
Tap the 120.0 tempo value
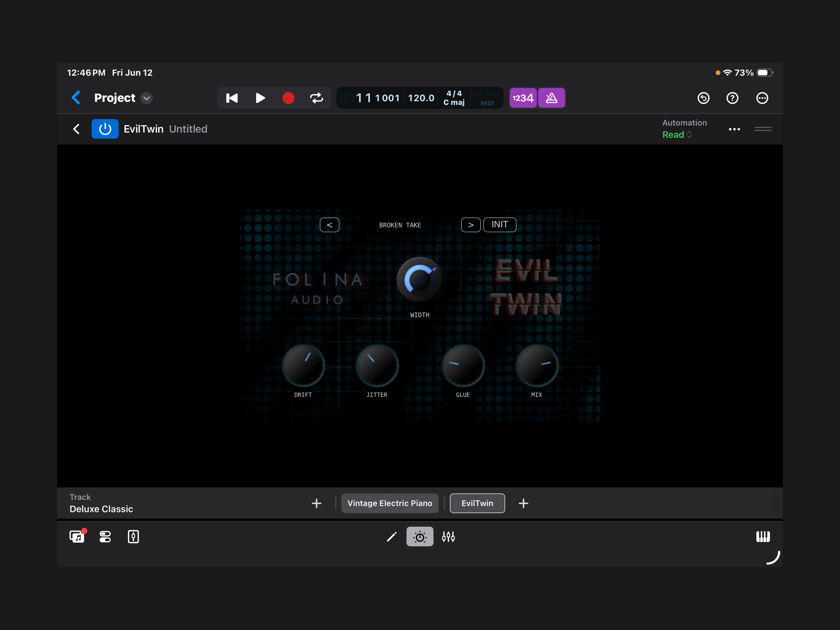421,98
